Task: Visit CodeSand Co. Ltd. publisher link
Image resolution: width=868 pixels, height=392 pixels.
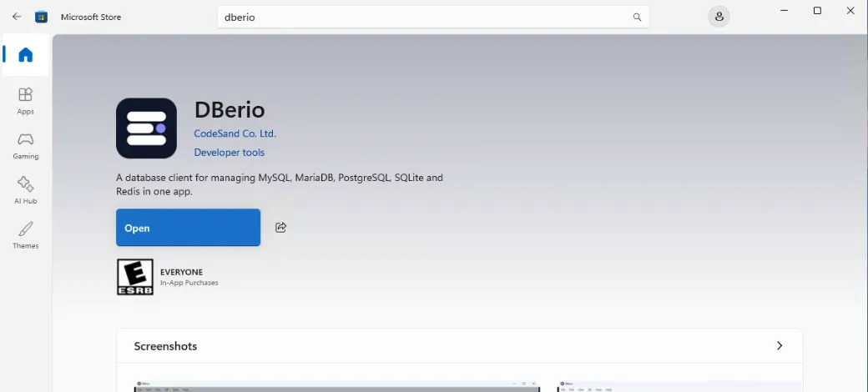Action: coord(235,133)
